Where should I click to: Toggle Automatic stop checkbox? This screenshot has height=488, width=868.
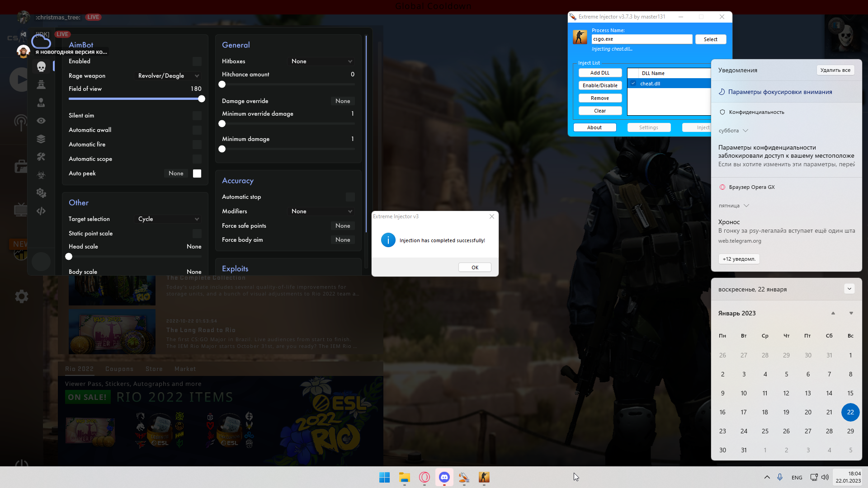click(x=350, y=197)
